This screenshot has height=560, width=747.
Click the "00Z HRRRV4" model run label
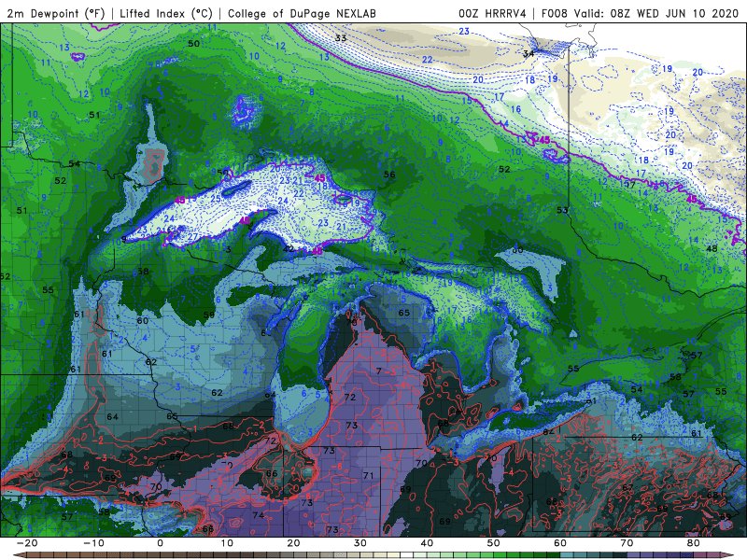pyautogui.click(x=492, y=13)
